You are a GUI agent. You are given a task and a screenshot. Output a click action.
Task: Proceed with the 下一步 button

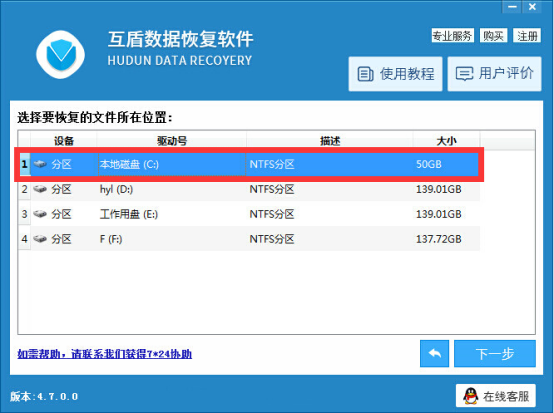click(x=495, y=353)
